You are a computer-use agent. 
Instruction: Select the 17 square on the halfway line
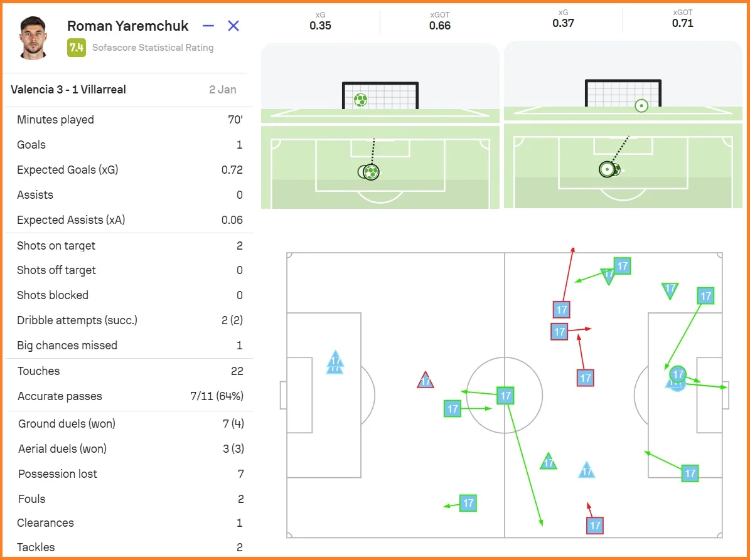pos(505,396)
